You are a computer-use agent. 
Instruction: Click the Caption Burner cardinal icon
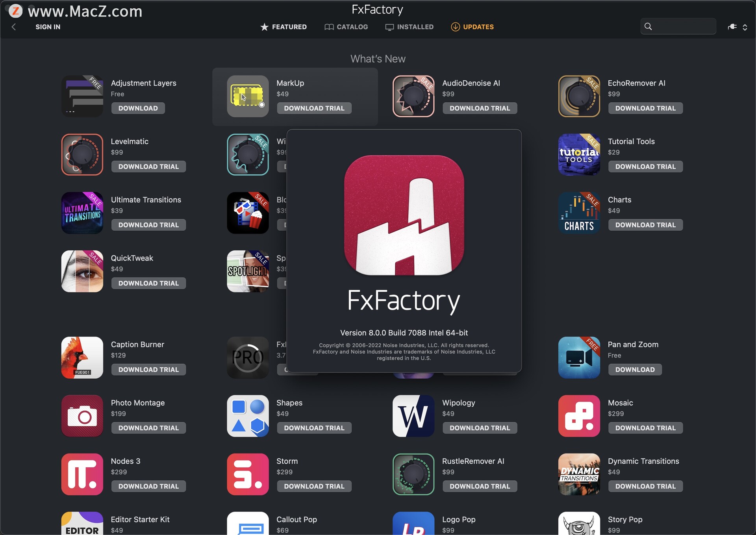[x=82, y=357]
